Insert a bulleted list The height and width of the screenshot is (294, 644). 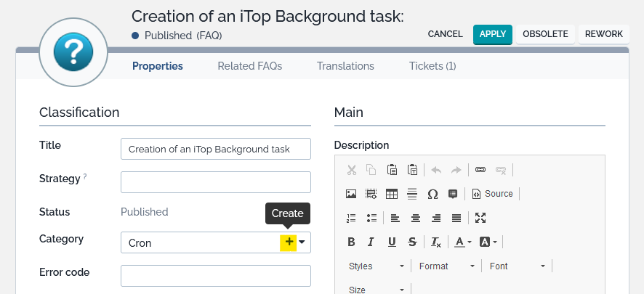[371, 219]
